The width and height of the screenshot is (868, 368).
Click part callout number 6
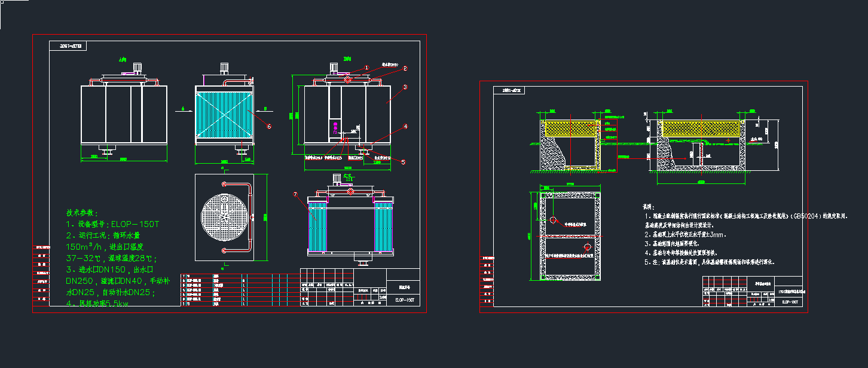(269, 126)
